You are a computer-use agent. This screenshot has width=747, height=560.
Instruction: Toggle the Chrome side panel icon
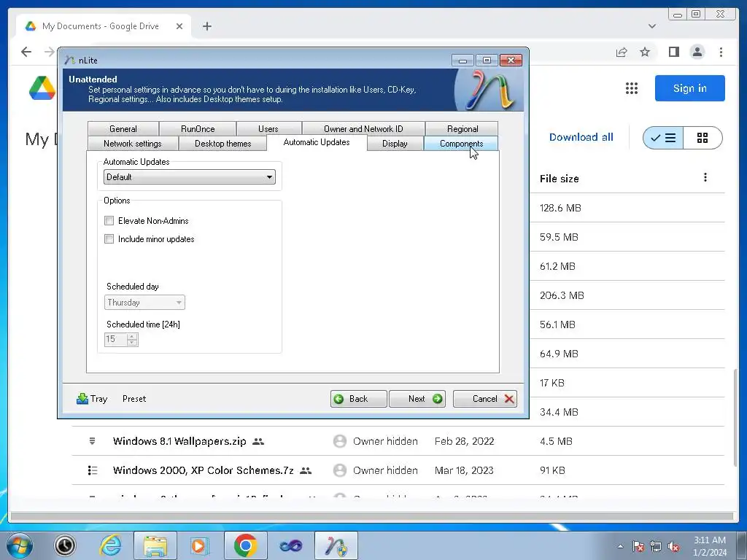tap(673, 52)
